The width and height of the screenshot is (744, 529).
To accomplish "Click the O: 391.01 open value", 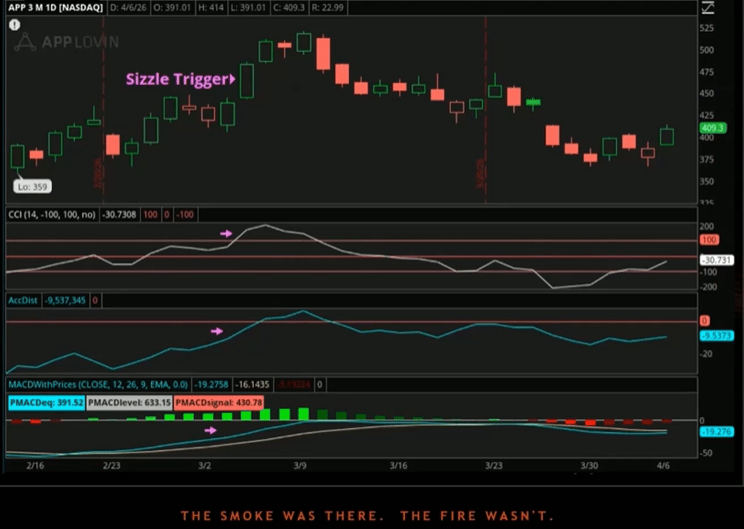I will [x=171, y=8].
